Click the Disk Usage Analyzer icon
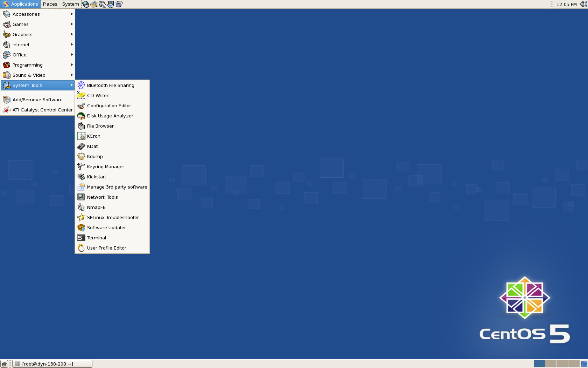 coord(81,116)
